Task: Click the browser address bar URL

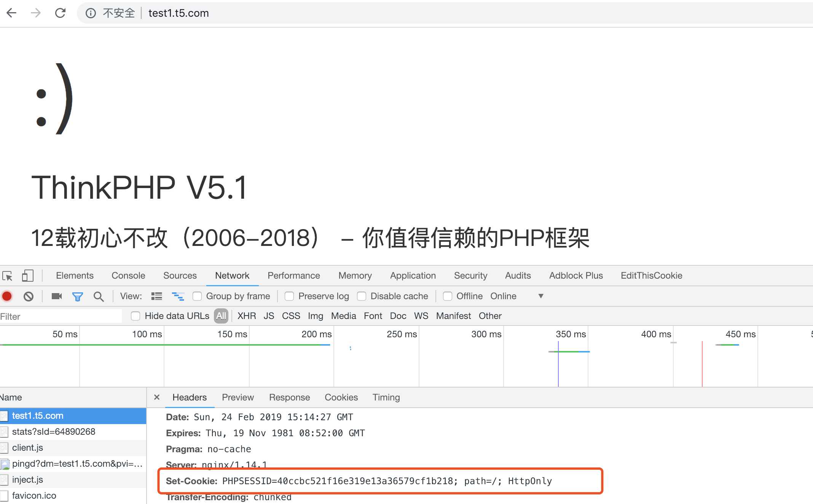Action: [x=179, y=13]
